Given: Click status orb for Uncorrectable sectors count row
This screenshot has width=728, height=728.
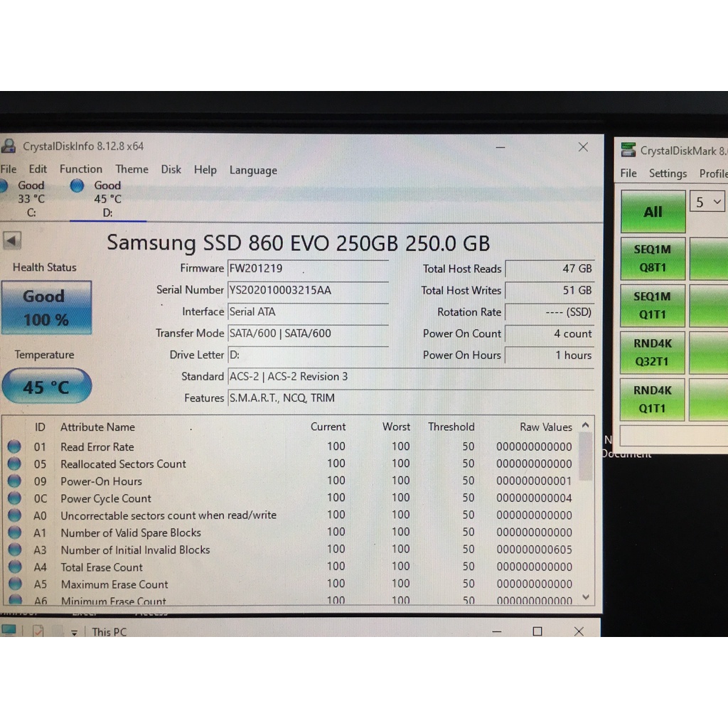Looking at the screenshot, I should (x=14, y=515).
